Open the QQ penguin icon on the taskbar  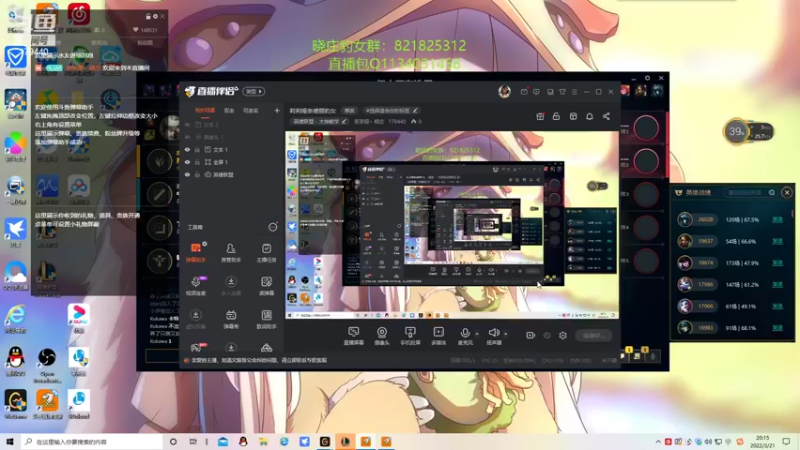point(243,441)
